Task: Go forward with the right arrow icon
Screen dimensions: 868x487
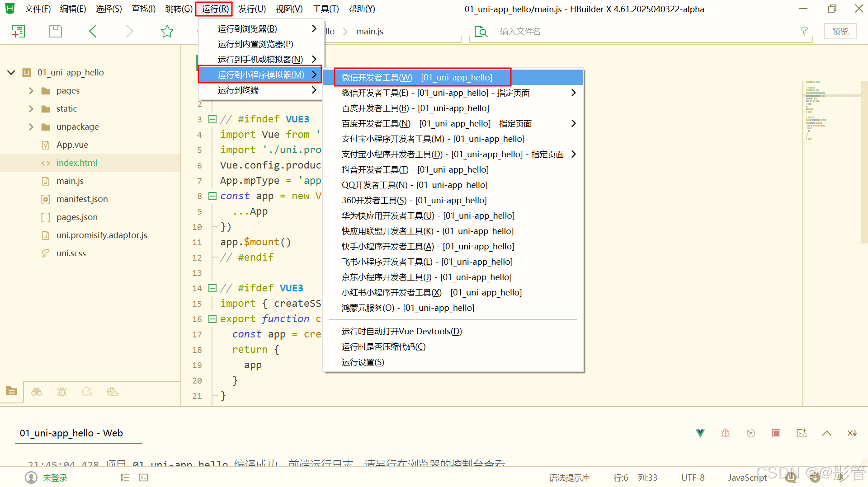Action: 129,31
